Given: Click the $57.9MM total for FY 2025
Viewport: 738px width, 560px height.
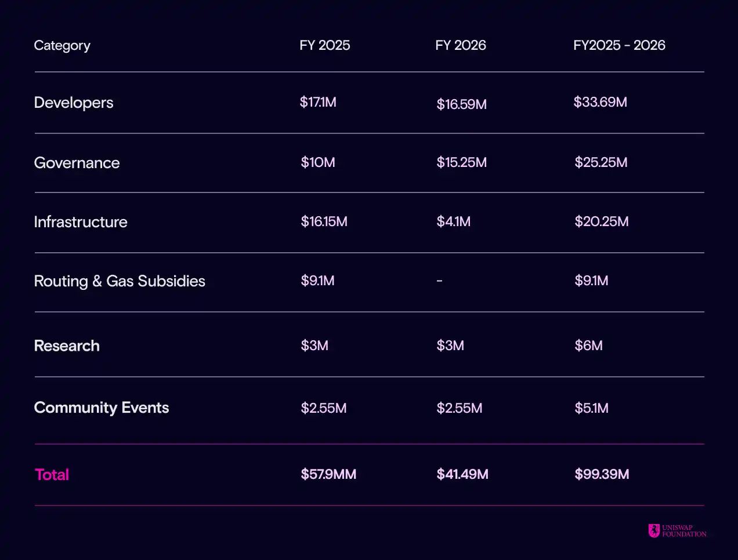Looking at the screenshot, I should pyautogui.click(x=328, y=474).
